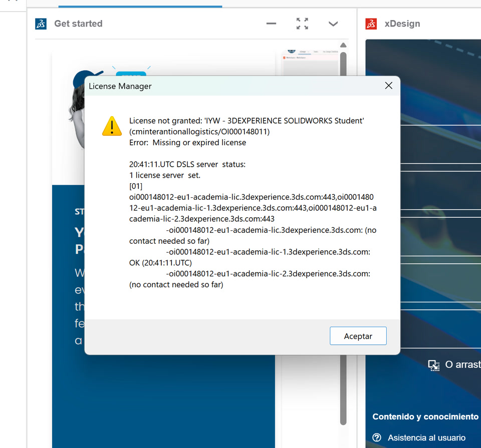Minimize the Get started widget
The height and width of the screenshot is (448, 481).
(x=271, y=24)
